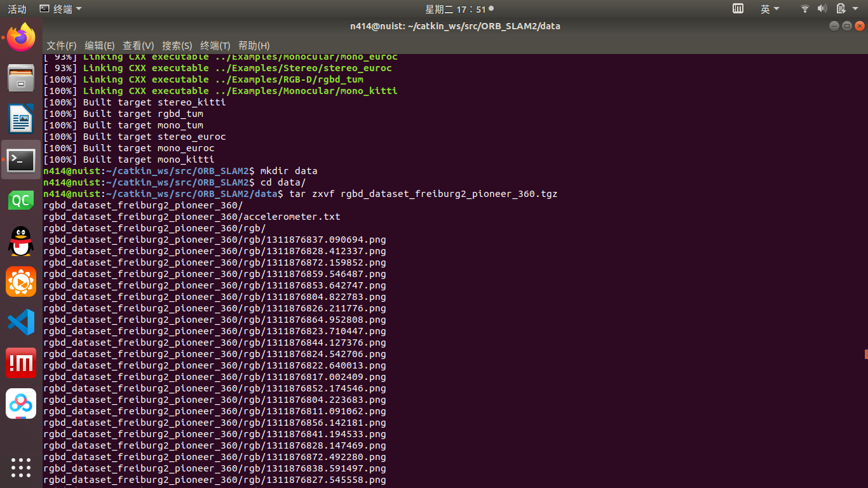Click the 1311876823.710447.png file line
Viewport: 868px width, 488px height.
pos(215,331)
